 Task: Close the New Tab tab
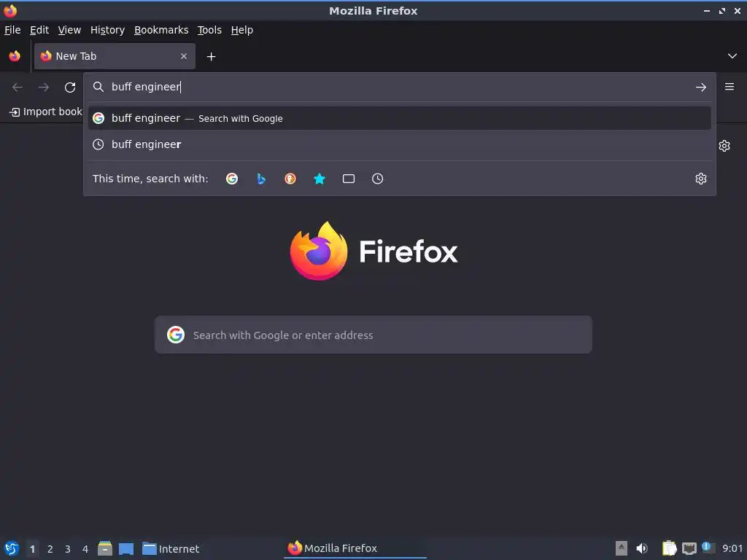coord(183,56)
